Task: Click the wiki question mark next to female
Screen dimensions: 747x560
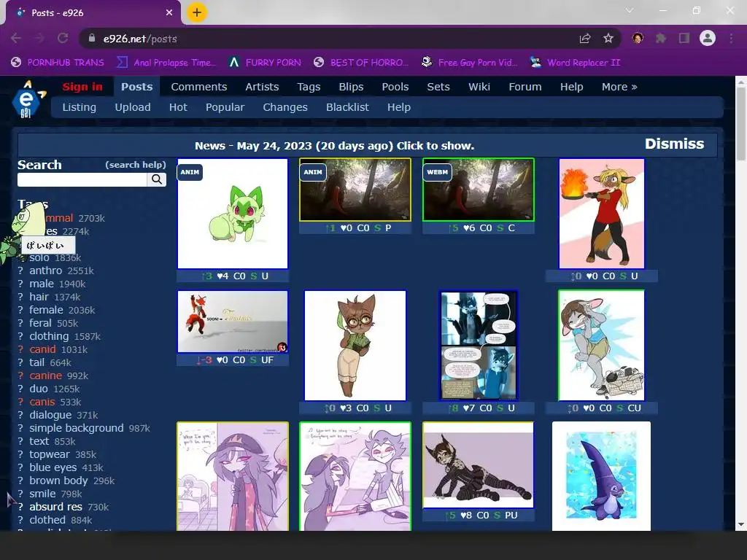Action: pos(20,310)
